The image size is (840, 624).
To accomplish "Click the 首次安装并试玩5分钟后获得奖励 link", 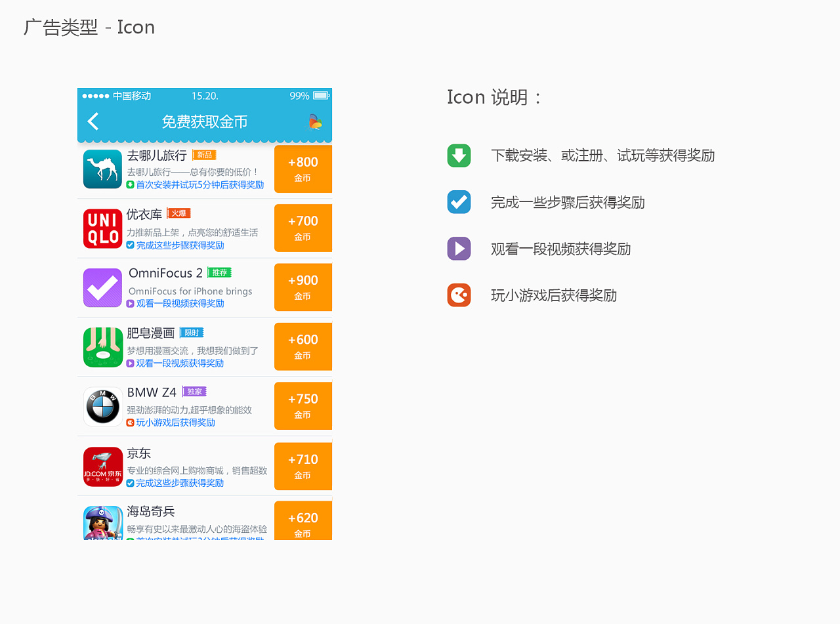I will click(x=201, y=185).
